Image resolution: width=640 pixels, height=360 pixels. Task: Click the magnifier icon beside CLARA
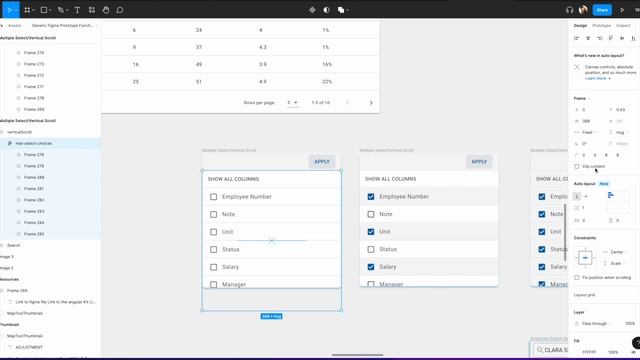(540, 350)
